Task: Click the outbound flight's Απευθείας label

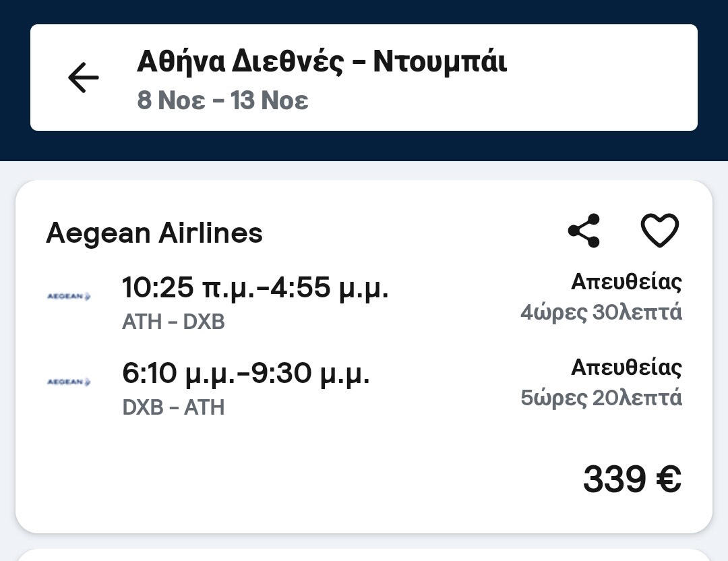Action: (626, 282)
